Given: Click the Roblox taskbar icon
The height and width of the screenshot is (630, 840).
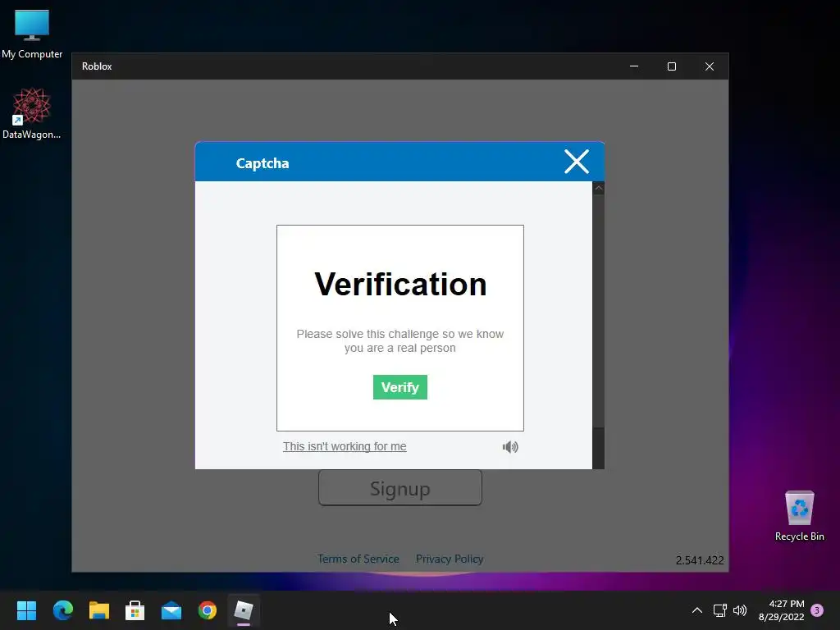Looking at the screenshot, I should click(244, 610).
